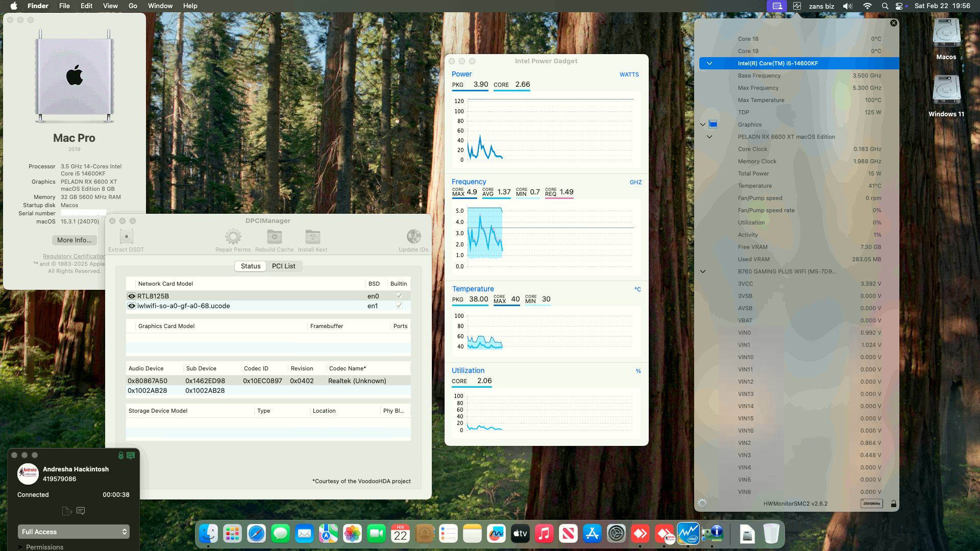Image resolution: width=980 pixels, height=551 pixels.
Task: Select the Status tab in DPCIManager
Action: click(x=251, y=266)
